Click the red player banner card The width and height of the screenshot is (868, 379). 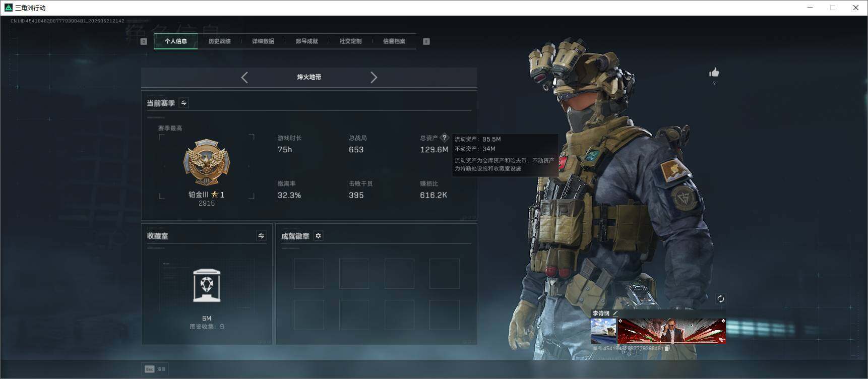tap(671, 331)
